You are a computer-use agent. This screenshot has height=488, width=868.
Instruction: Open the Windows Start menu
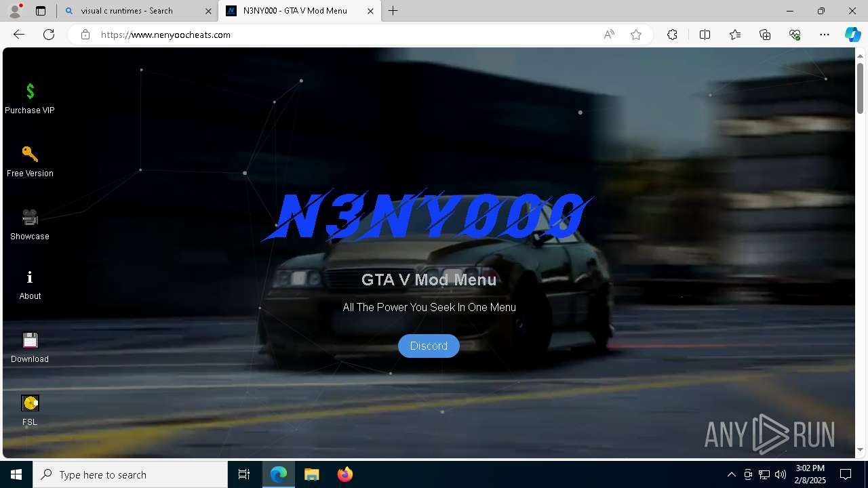tap(16, 474)
